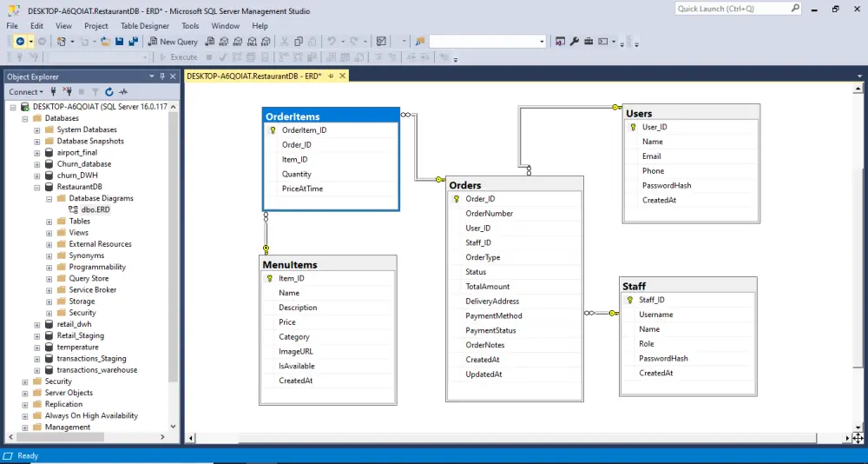This screenshot has width=868, height=464.
Task: Toggle the pin on the ERD document tab
Action: point(331,76)
